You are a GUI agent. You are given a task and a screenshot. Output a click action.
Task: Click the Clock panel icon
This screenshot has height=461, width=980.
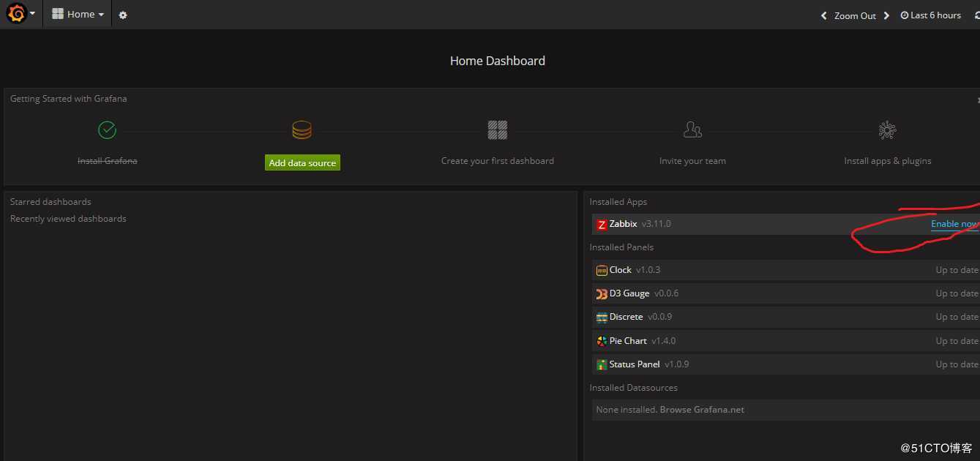coord(602,270)
